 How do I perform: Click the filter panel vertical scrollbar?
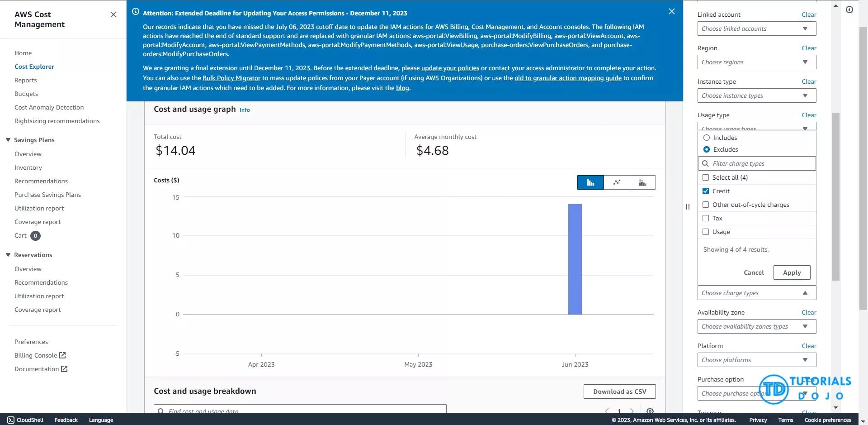pyautogui.click(x=835, y=197)
